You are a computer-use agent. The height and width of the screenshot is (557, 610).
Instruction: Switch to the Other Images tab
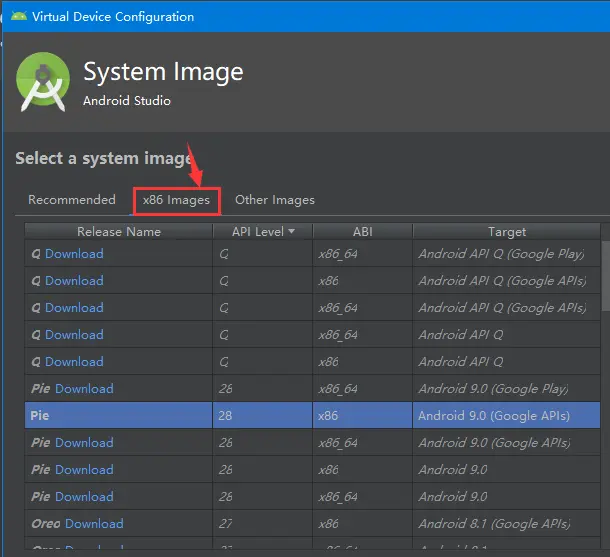click(x=275, y=200)
